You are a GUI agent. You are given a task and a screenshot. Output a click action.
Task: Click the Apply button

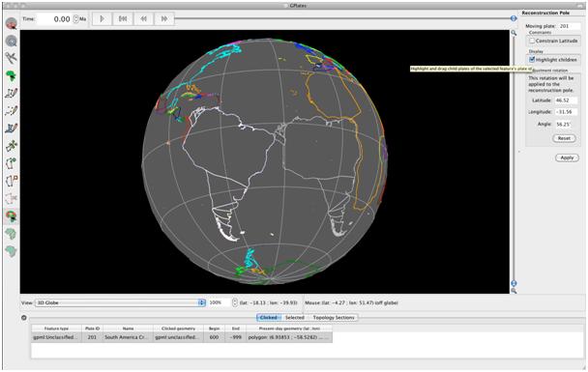(x=567, y=157)
